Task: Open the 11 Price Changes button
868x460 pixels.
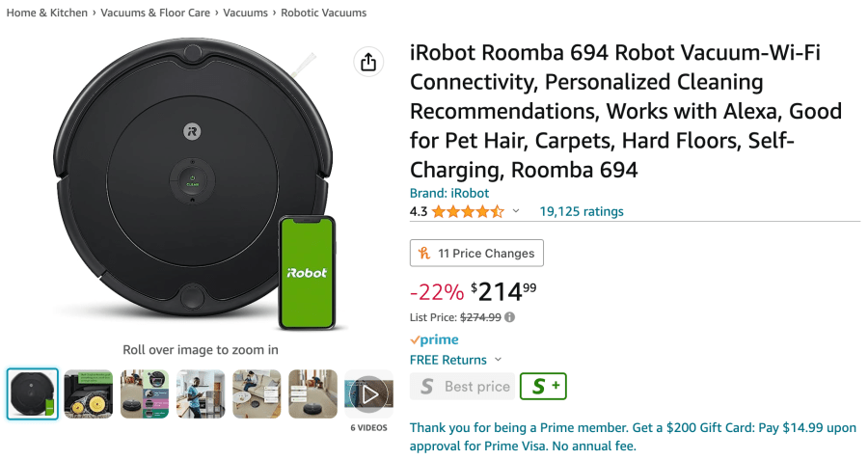Action: (476, 254)
